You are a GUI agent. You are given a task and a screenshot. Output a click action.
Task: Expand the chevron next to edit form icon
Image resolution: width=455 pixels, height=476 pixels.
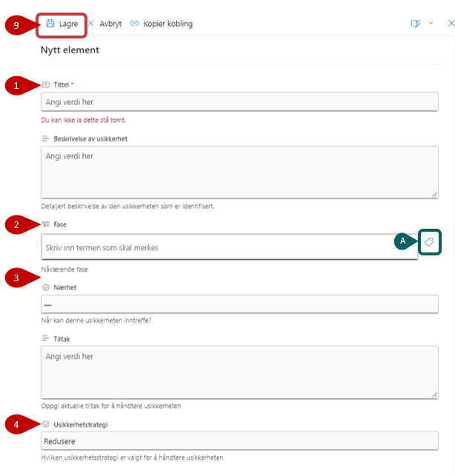pos(431,24)
